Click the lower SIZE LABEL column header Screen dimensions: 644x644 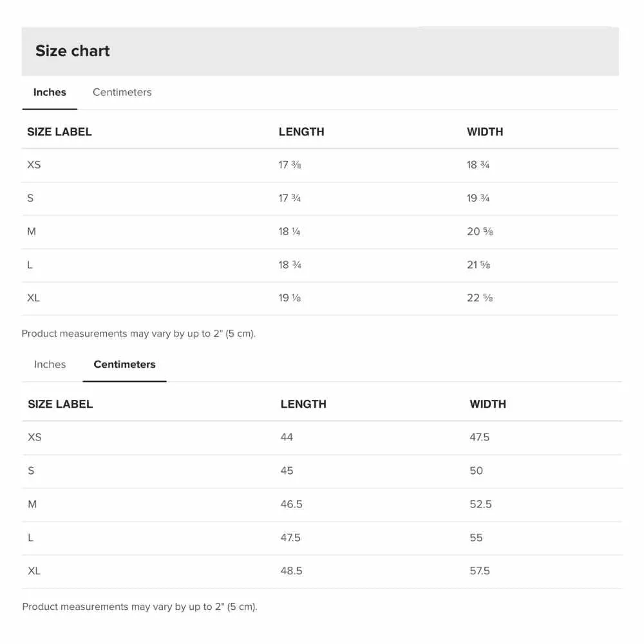pyautogui.click(x=61, y=404)
